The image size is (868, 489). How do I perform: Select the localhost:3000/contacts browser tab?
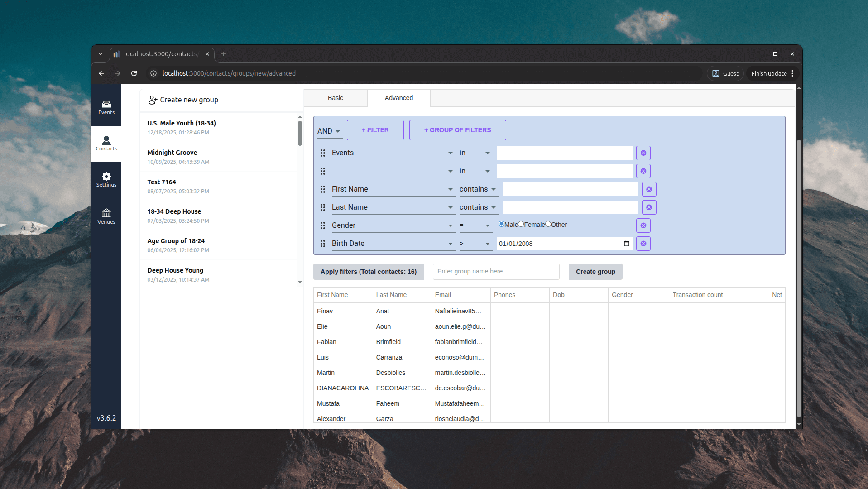click(162, 54)
